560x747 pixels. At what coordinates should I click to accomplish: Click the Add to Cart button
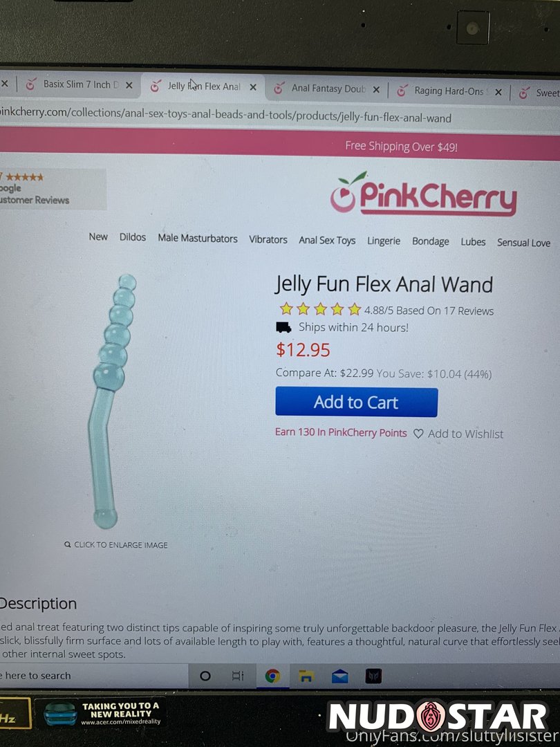(x=356, y=402)
